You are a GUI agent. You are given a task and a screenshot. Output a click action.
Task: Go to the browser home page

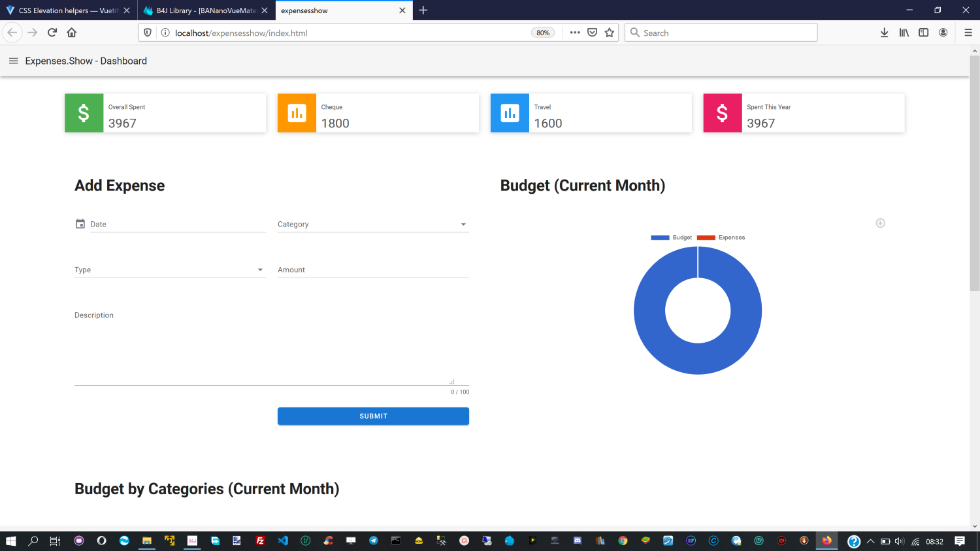point(72,33)
